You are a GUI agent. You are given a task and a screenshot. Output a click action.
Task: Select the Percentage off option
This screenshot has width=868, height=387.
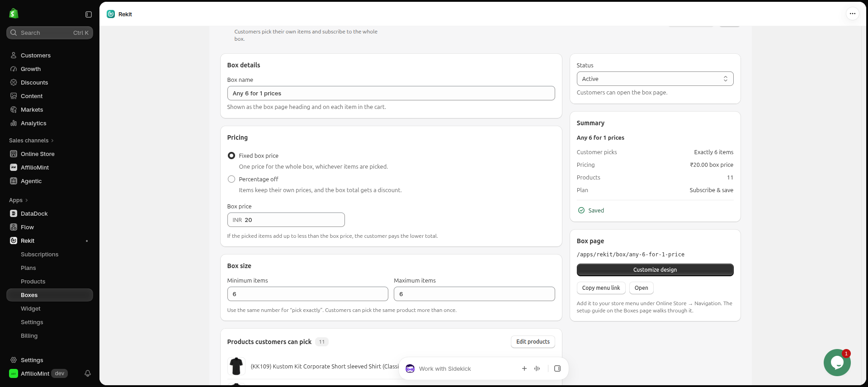tap(231, 179)
